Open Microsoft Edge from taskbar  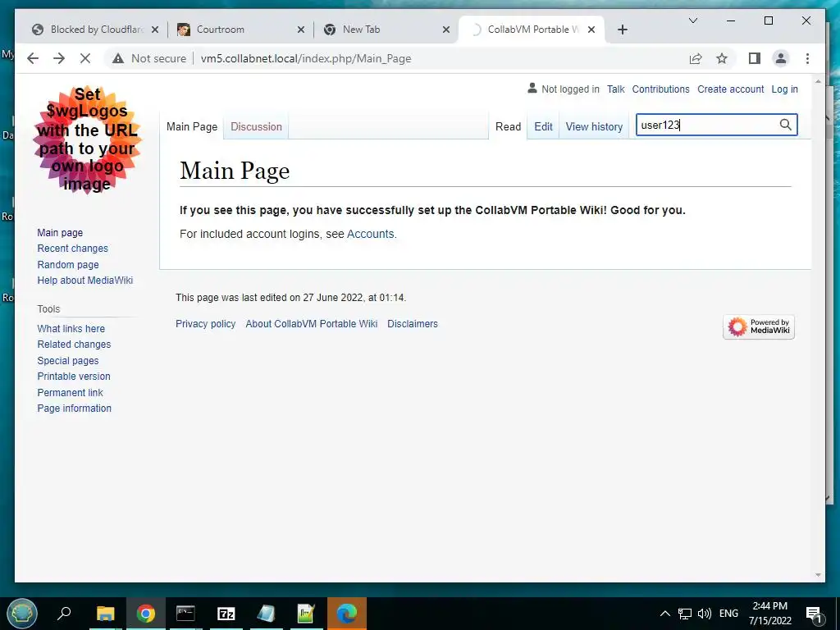click(347, 614)
